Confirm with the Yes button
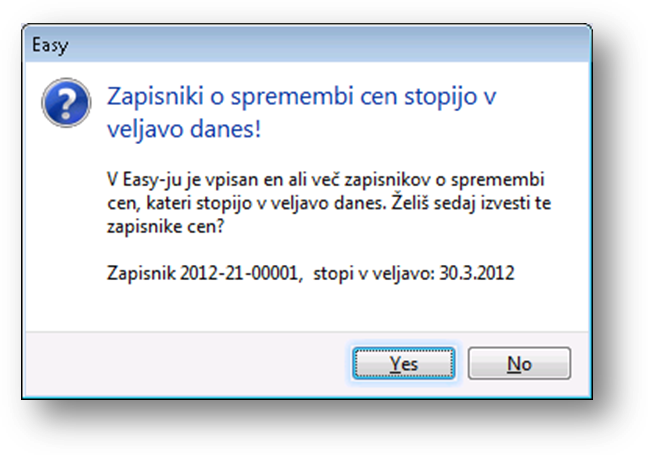Screen dimensions: 648x455 click(x=404, y=363)
